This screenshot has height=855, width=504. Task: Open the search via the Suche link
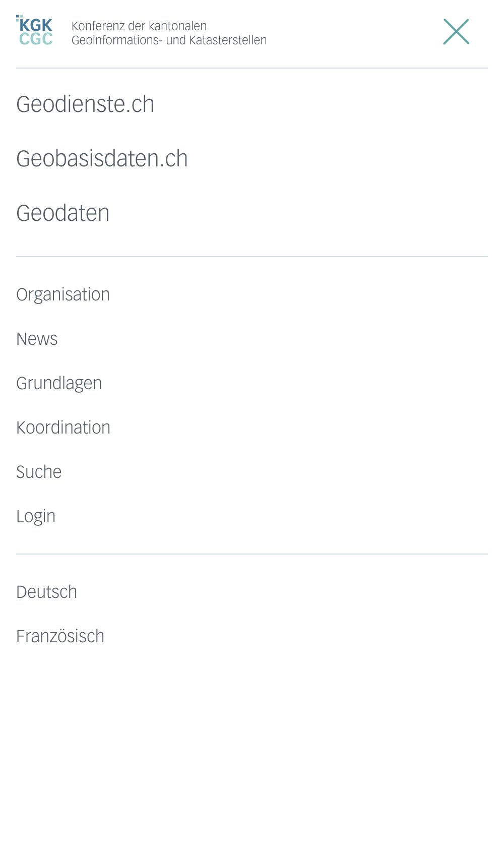(39, 472)
